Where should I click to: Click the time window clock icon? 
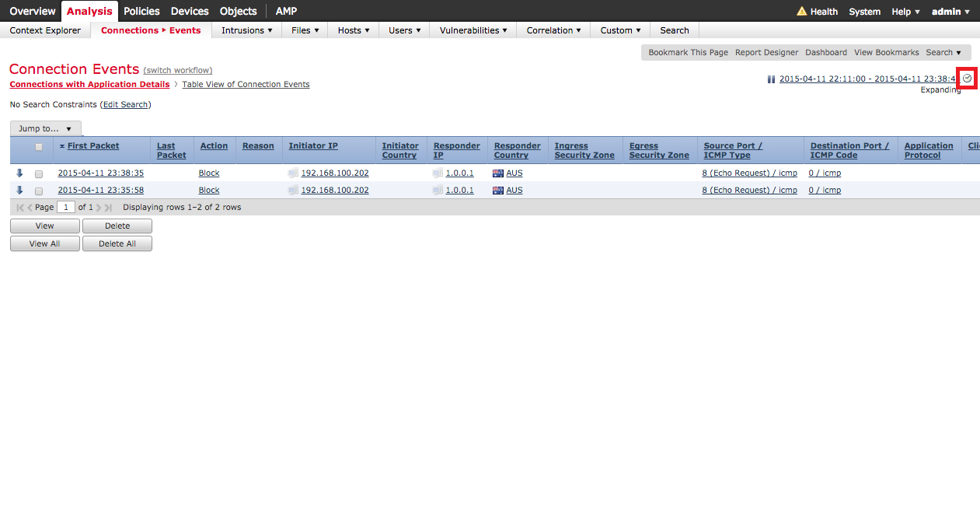tap(967, 79)
